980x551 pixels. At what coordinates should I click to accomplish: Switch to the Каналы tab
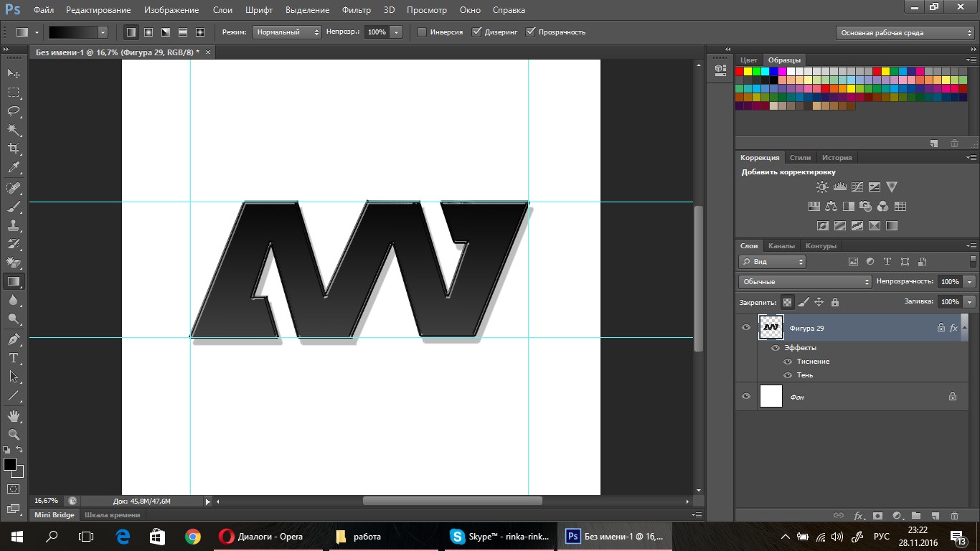[781, 246]
